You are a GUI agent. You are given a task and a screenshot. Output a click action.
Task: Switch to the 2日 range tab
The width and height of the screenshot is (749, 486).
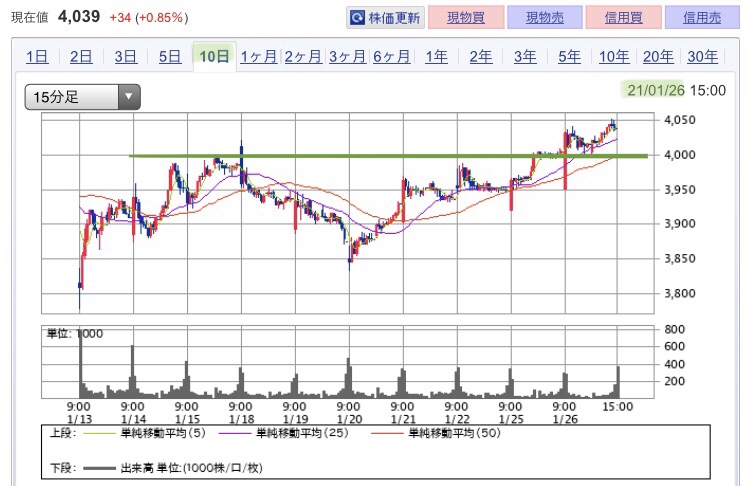pos(81,57)
